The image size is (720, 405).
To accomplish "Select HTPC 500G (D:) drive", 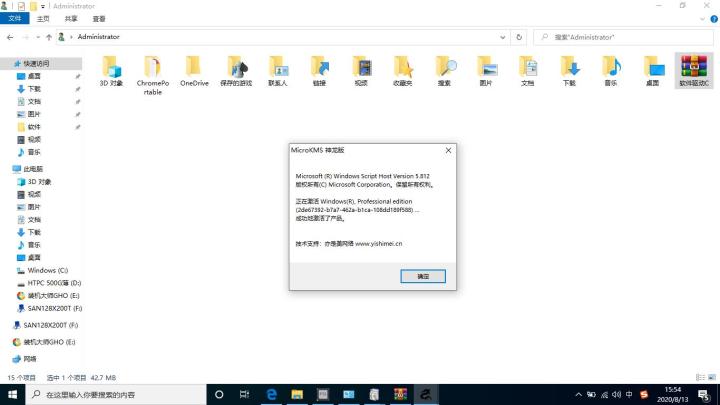I will pyautogui.click(x=54, y=283).
